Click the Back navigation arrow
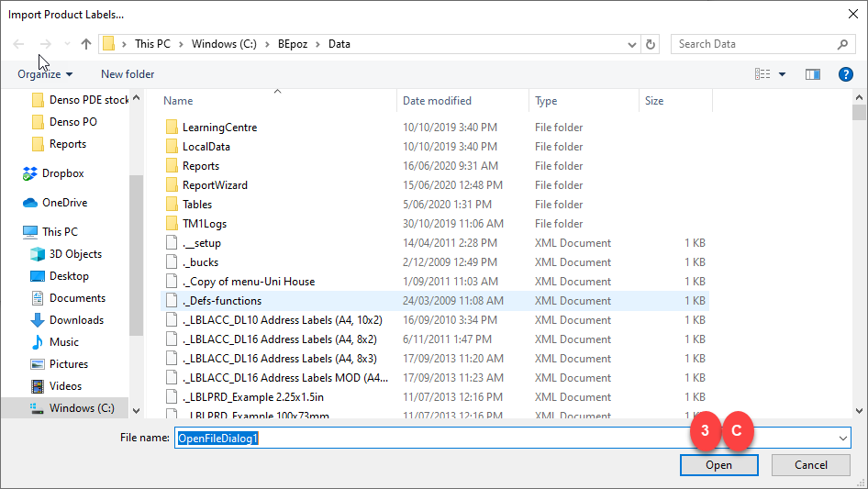Image resolution: width=868 pixels, height=489 pixels. pyautogui.click(x=18, y=44)
